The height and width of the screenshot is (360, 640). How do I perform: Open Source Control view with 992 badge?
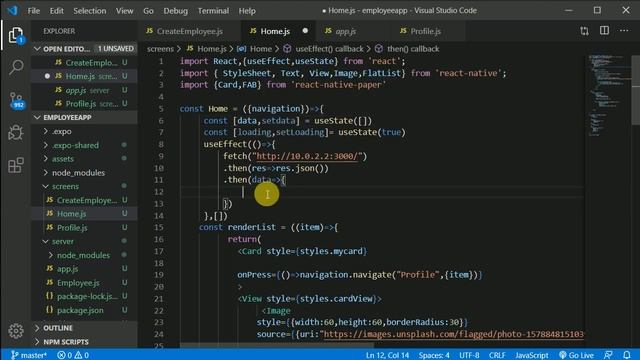(x=16, y=100)
